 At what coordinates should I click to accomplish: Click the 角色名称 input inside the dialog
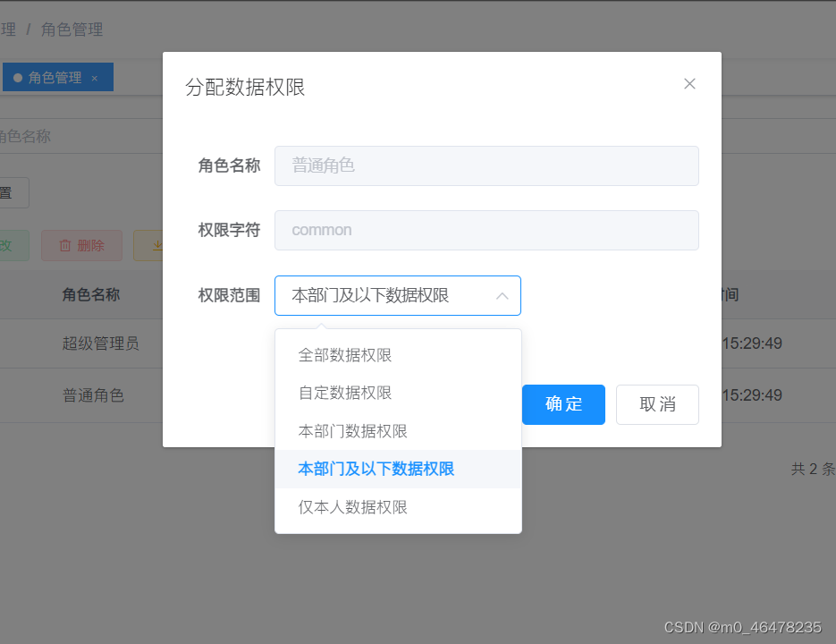click(x=486, y=165)
